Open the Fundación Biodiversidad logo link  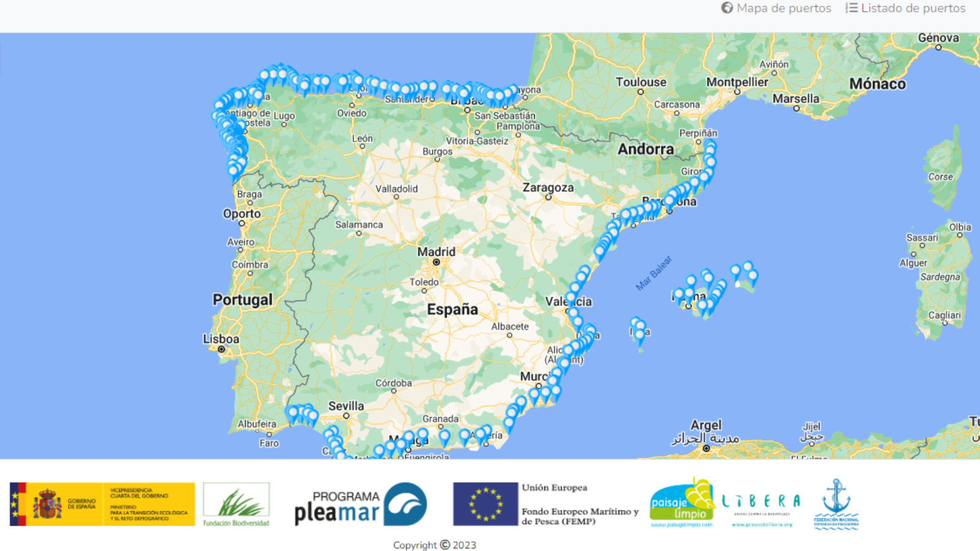click(236, 504)
